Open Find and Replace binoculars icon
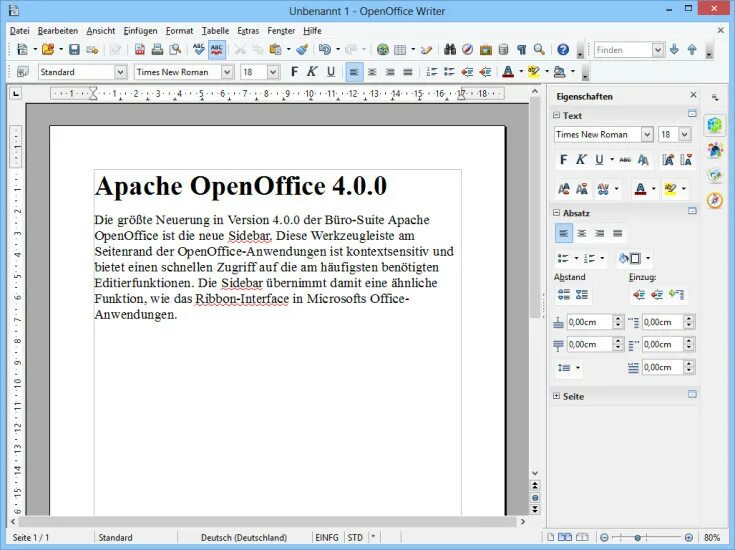Viewport: 735px width, 550px height. (x=450, y=49)
